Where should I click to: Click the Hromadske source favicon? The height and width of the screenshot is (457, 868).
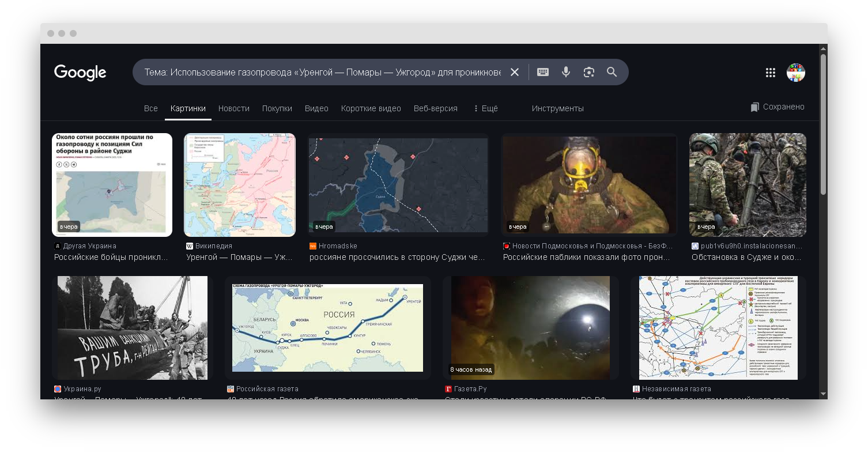click(313, 246)
